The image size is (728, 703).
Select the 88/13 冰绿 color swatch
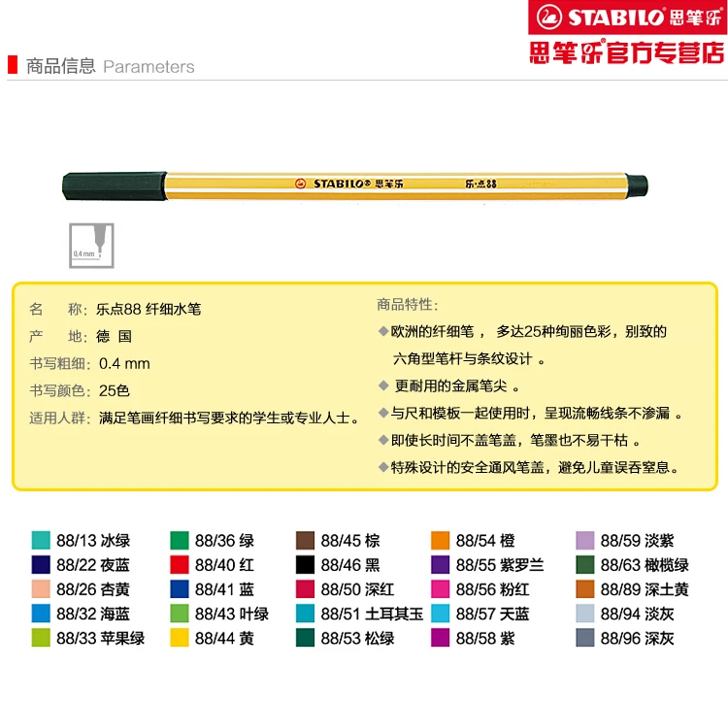[41, 540]
